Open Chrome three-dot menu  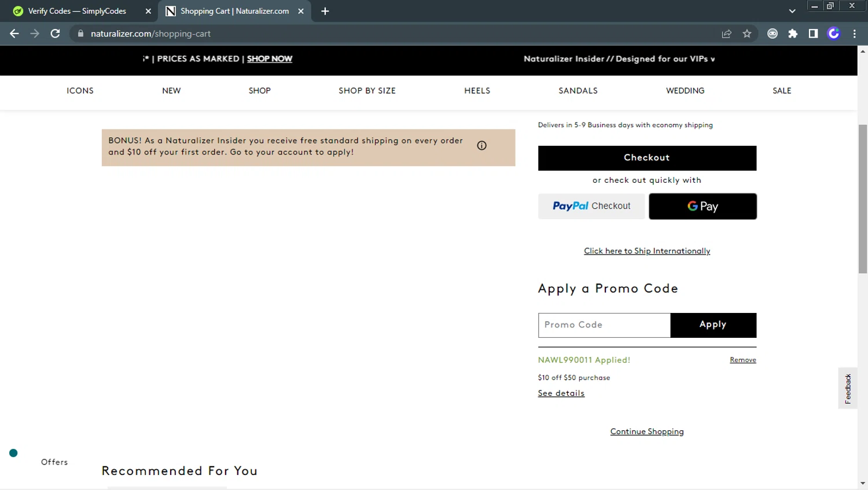[855, 34]
